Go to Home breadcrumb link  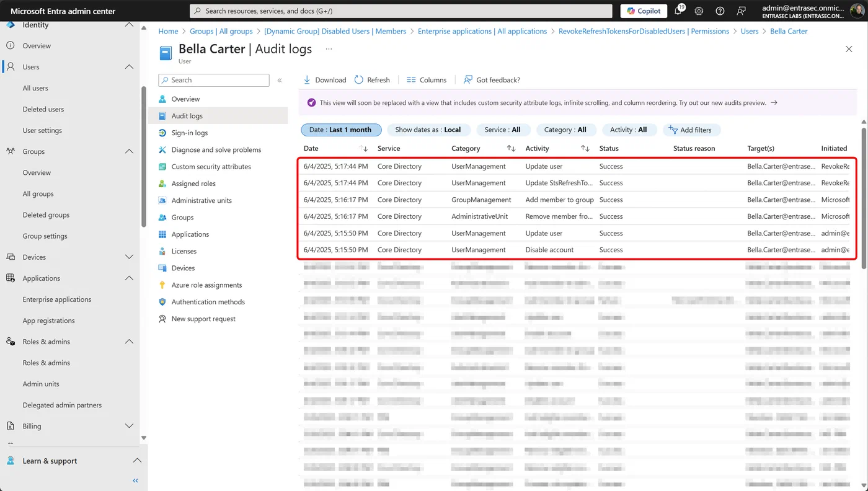[x=168, y=31]
